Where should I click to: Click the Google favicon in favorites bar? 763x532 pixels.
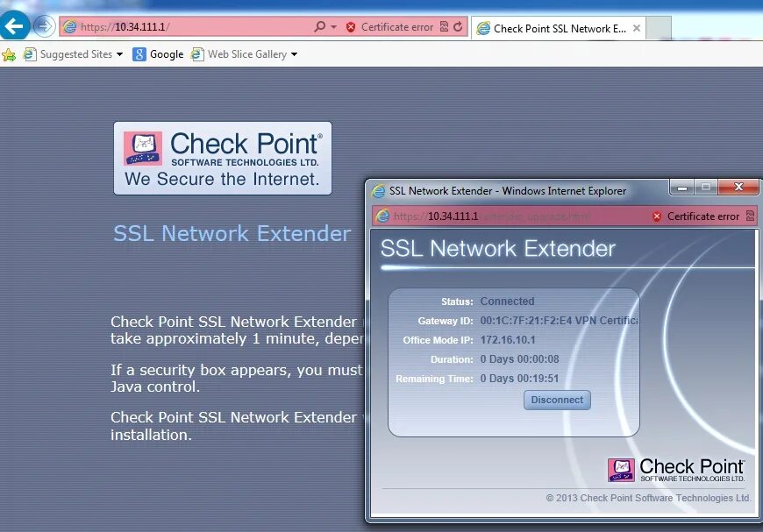(139, 54)
